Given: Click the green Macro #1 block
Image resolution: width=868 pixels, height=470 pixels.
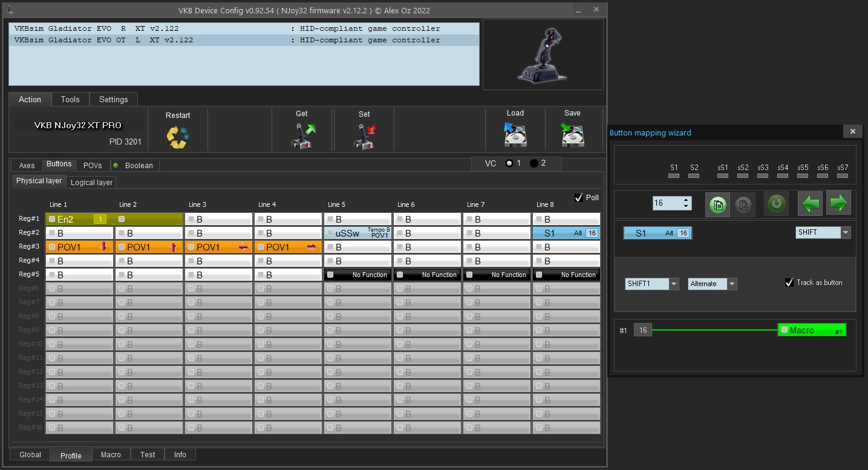Looking at the screenshot, I should [x=812, y=330].
